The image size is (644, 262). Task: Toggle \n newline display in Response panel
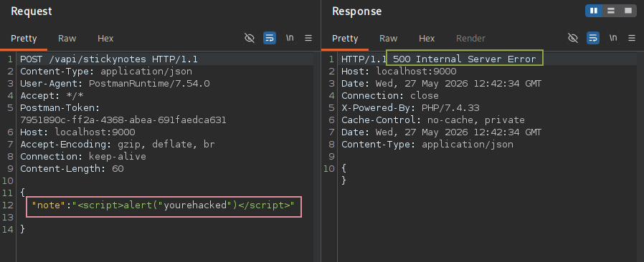click(x=613, y=38)
